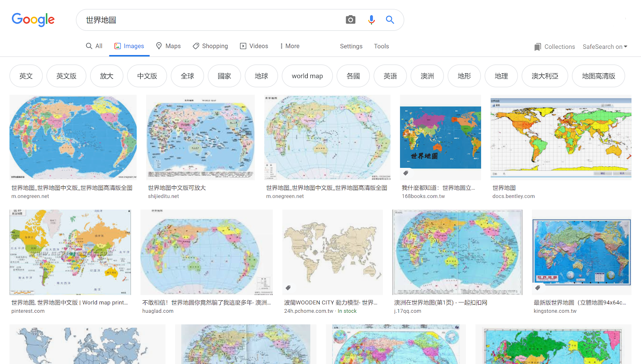Open the 168books.com.tw source link

[x=423, y=196]
